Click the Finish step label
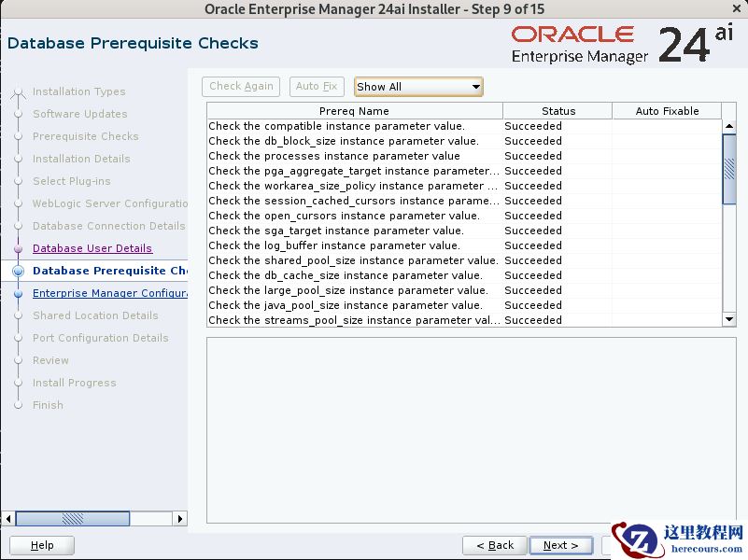 pyautogui.click(x=48, y=405)
